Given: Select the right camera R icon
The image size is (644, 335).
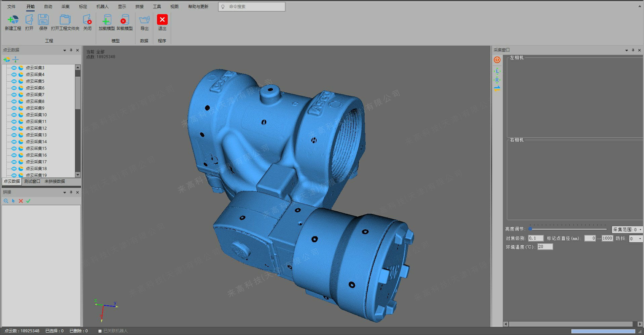Looking at the screenshot, I should coord(497,80).
